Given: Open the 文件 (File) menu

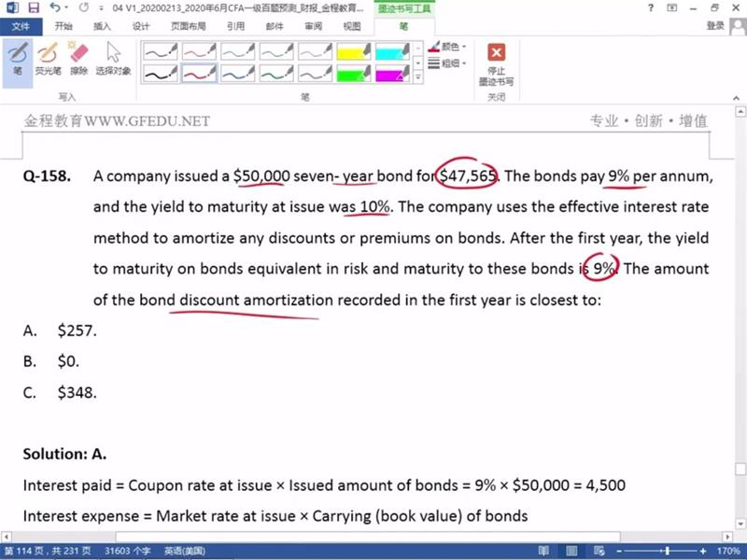Looking at the screenshot, I should 21,26.
